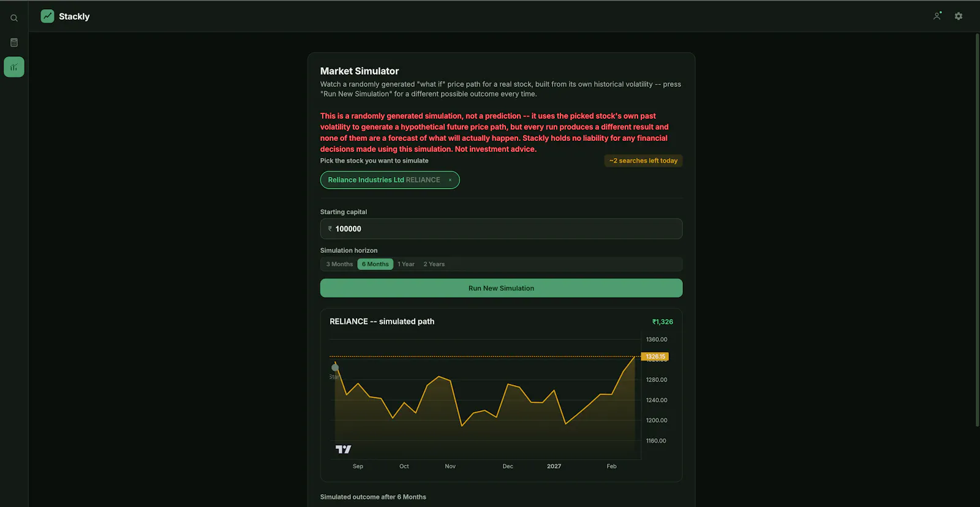This screenshot has width=980, height=507.
Task: Click the searches left today badge
Action: pyautogui.click(x=643, y=161)
